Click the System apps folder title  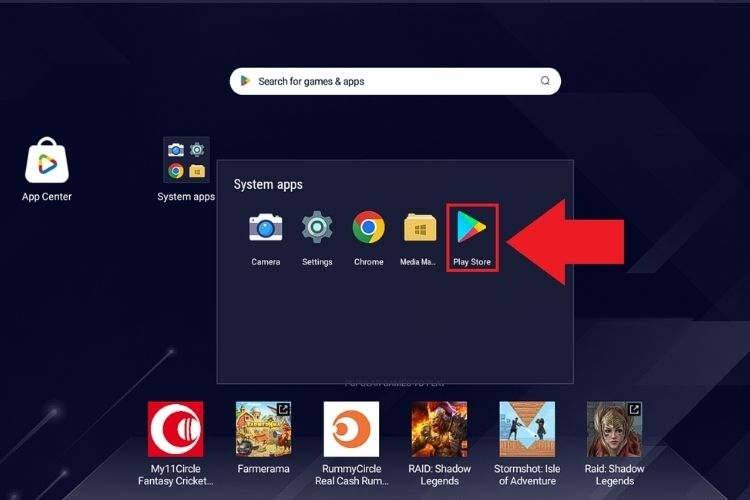click(x=268, y=185)
